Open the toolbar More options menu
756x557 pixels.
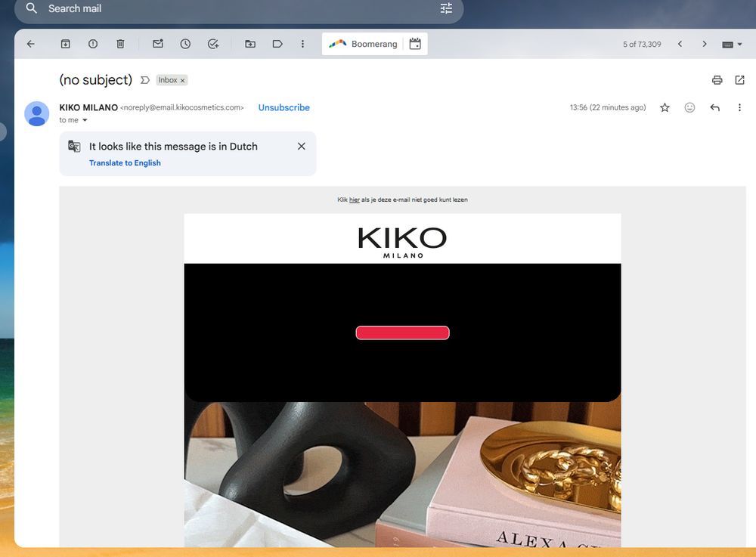tap(303, 44)
